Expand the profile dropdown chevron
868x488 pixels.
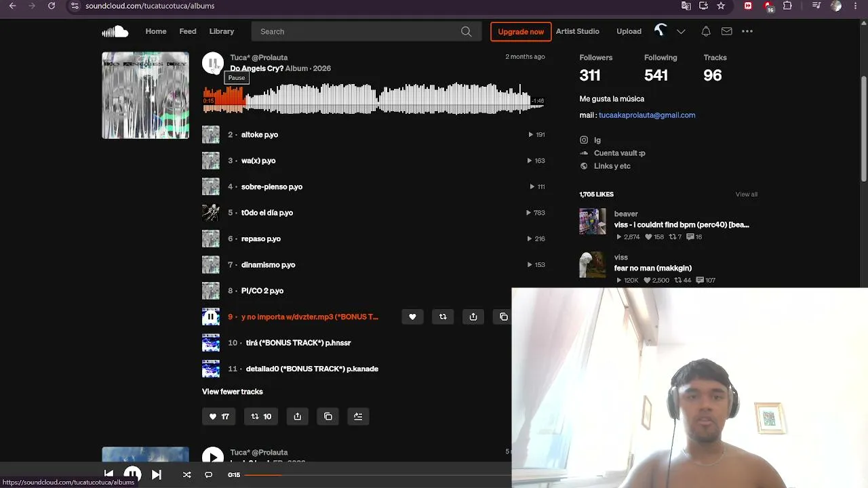coord(681,31)
